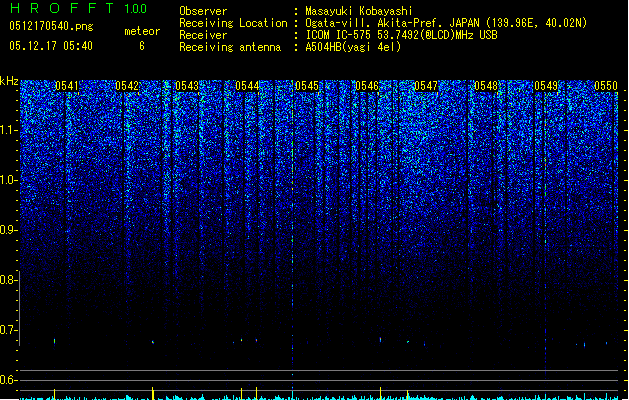Screen dimensions: 629x400
Task: Click the 0.9 frequency axis label
Action: [8, 230]
